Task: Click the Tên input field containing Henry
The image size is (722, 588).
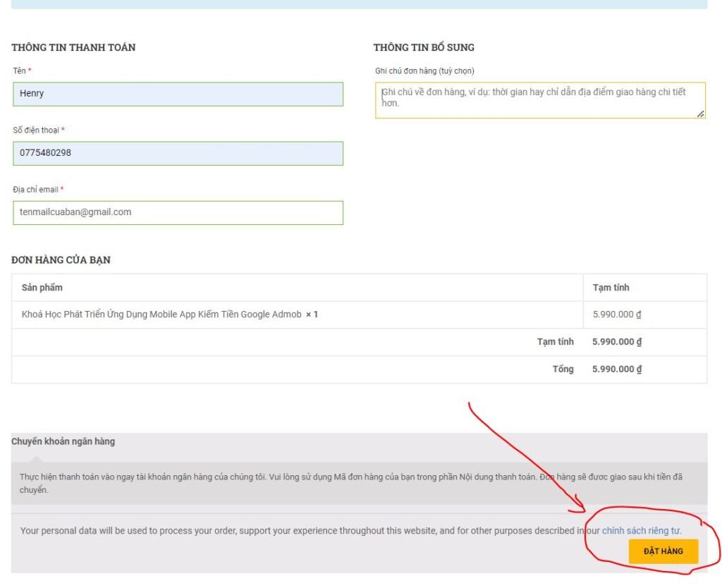Action: pos(178,94)
